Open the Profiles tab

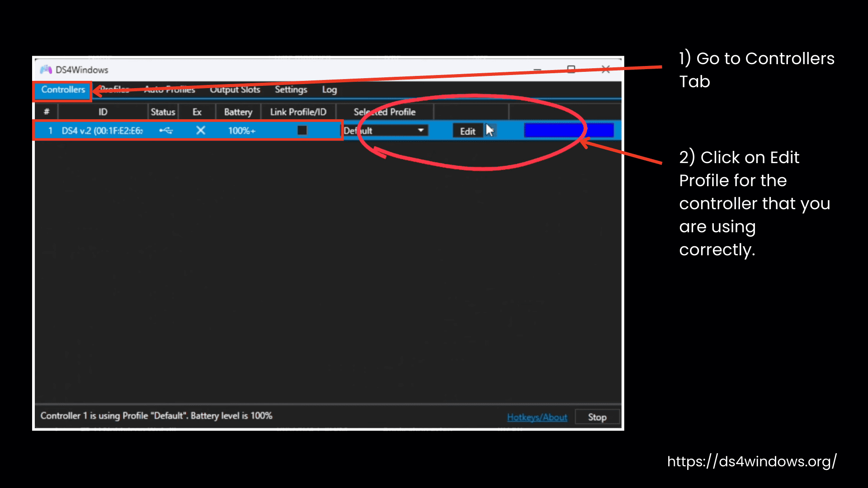point(114,89)
